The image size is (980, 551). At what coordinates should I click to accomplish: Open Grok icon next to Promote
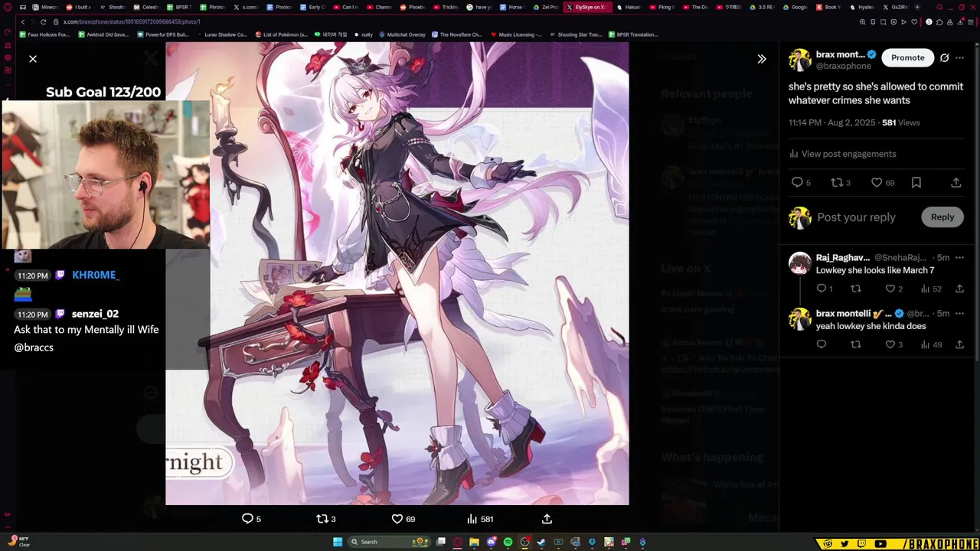click(945, 57)
